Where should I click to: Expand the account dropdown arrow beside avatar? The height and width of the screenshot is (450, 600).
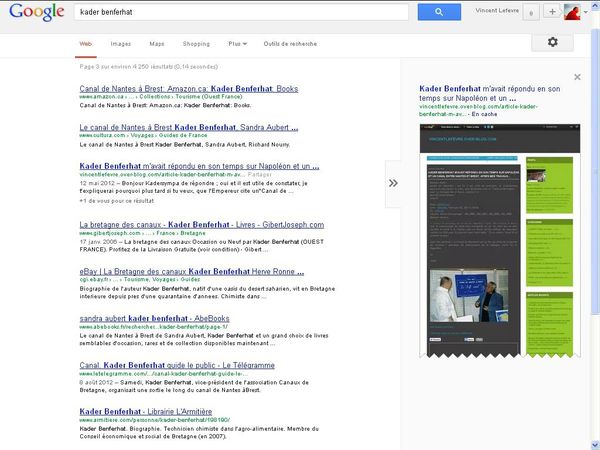tap(586, 12)
